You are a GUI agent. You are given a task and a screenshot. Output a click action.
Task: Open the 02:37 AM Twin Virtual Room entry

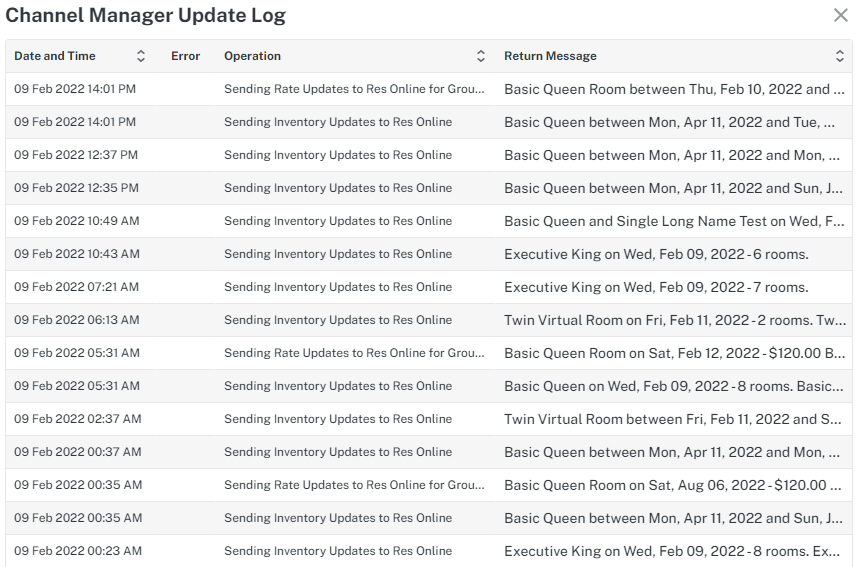429,419
